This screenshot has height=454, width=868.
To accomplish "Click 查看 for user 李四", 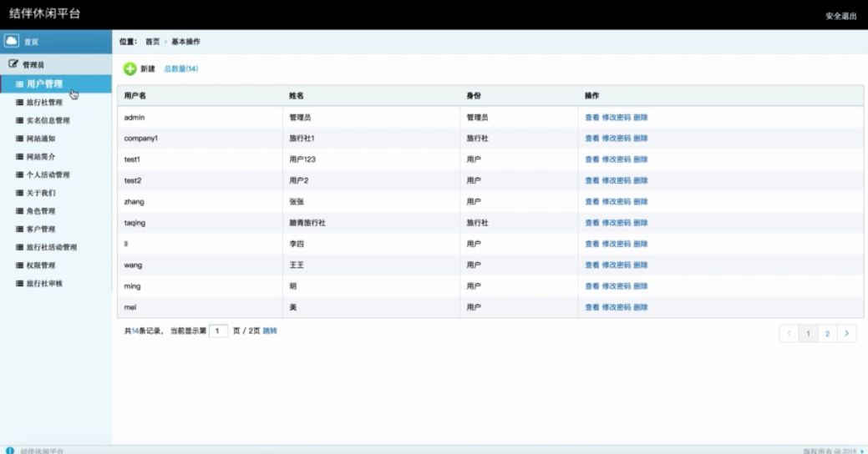I will [x=591, y=244].
